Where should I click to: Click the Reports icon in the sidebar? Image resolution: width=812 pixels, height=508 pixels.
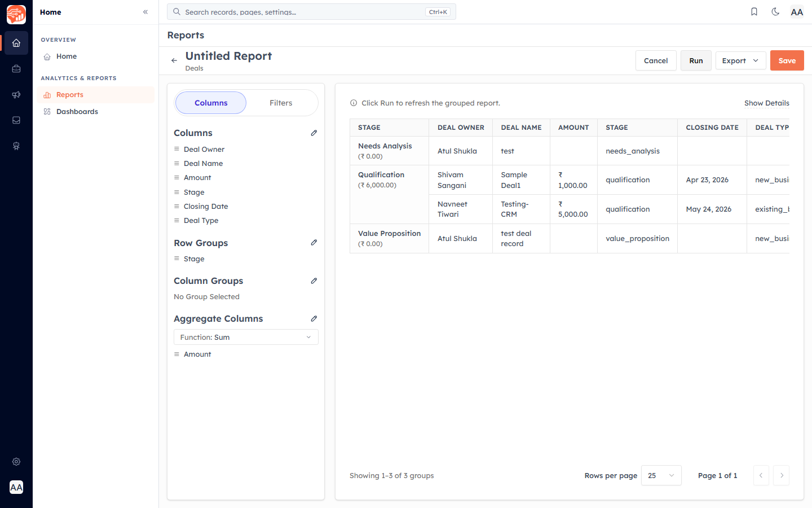tap(47, 95)
